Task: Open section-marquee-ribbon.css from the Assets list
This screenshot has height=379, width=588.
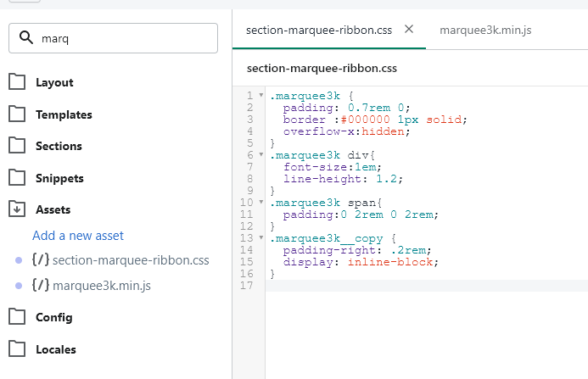Action: coord(131,260)
